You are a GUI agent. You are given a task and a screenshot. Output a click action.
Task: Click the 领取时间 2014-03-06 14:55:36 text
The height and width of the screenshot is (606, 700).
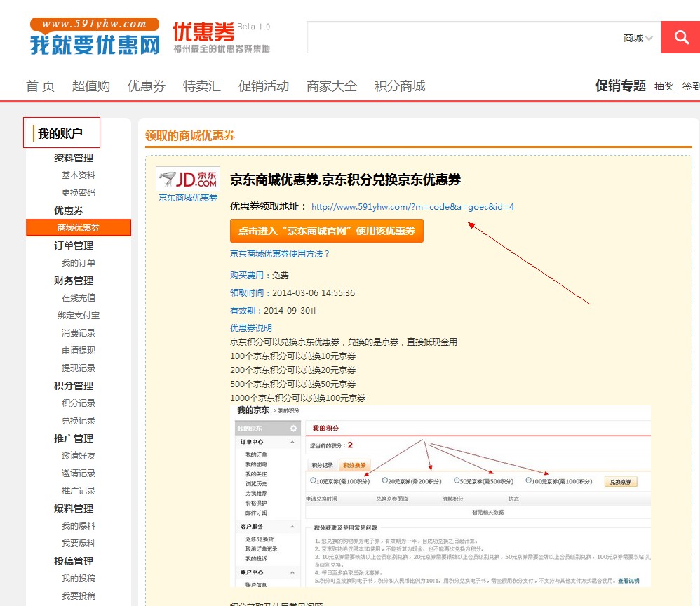pyautogui.click(x=292, y=293)
